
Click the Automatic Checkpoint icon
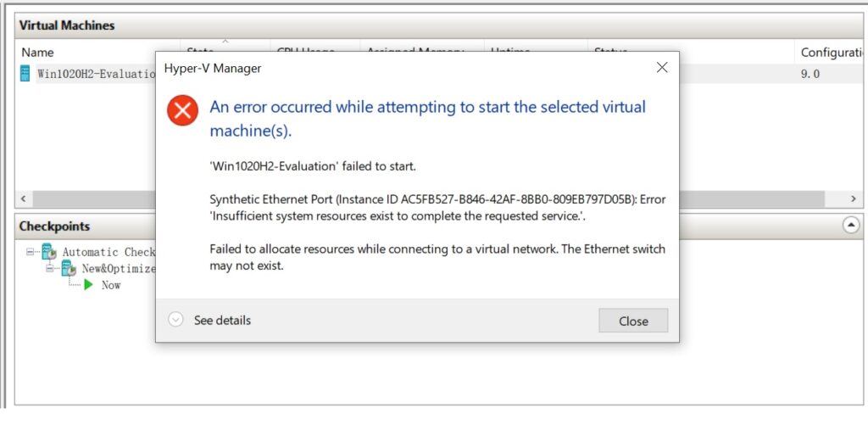[x=48, y=252]
